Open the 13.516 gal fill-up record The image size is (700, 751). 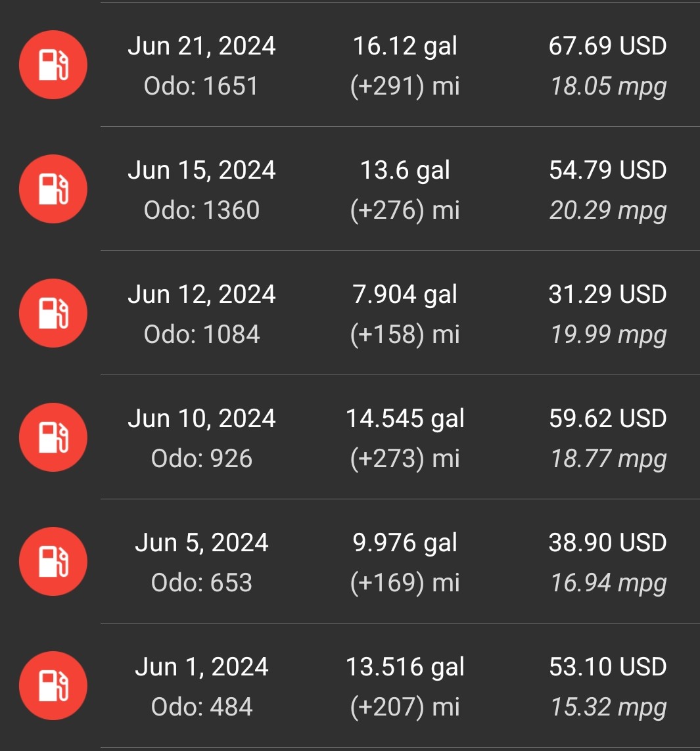[x=350, y=685]
